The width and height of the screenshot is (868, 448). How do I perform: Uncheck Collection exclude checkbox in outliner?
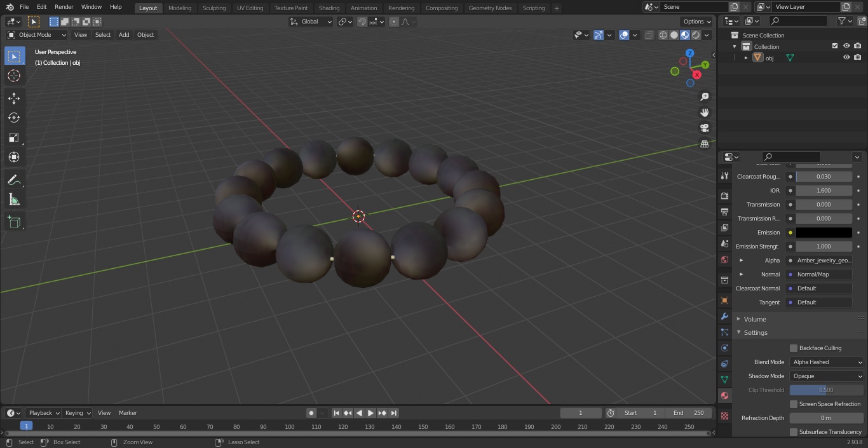tap(835, 46)
